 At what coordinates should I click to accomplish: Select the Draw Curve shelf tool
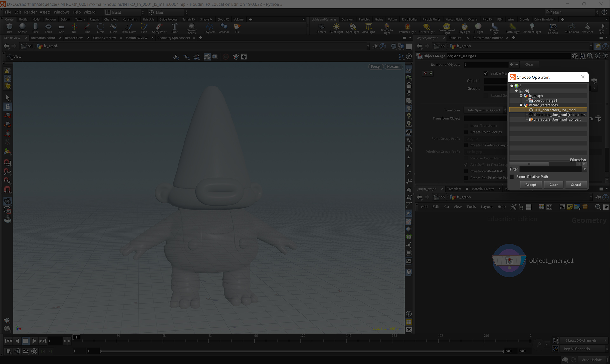tap(129, 28)
